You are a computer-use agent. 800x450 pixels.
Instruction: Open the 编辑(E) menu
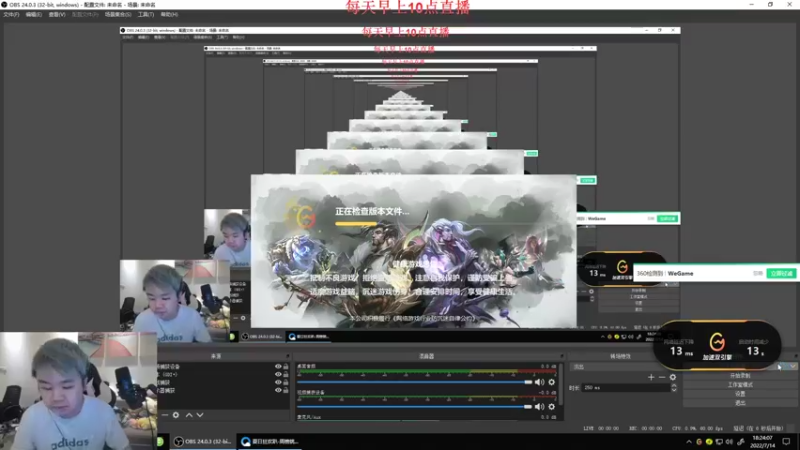pos(34,15)
